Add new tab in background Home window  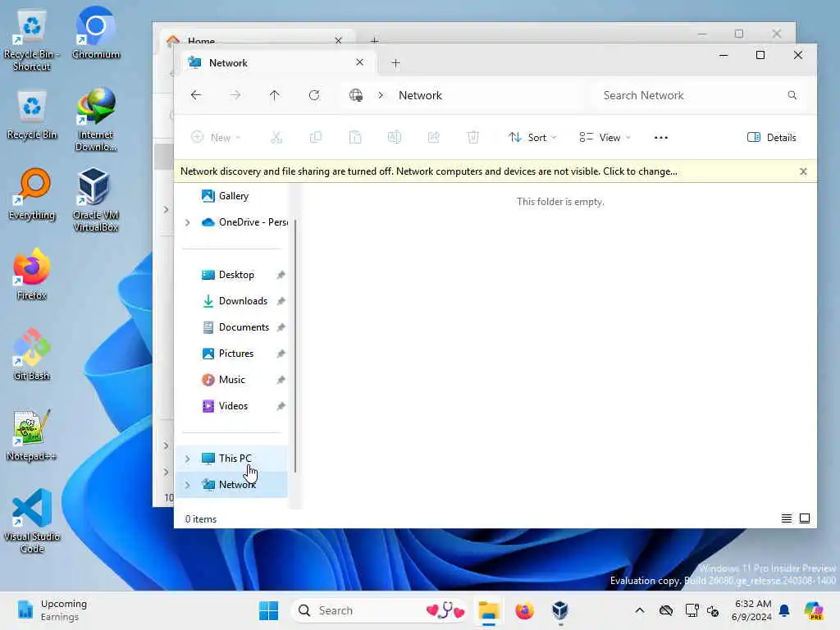click(374, 41)
